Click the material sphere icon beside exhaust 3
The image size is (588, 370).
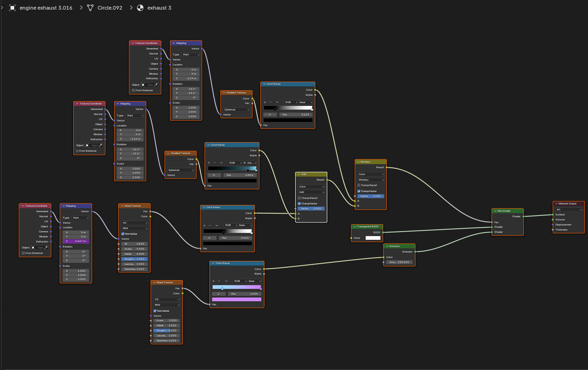pyautogui.click(x=140, y=8)
